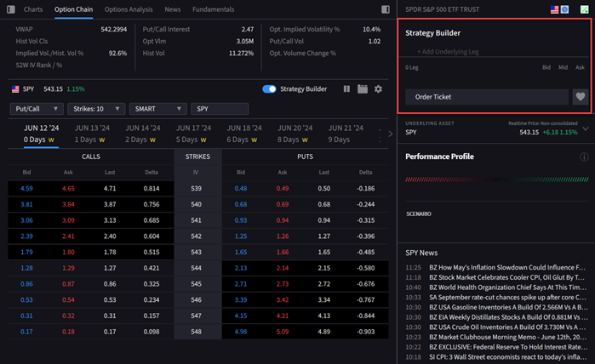Open Performance Profile info icon
This screenshot has width=595, height=364.
pyautogui.click(x=584, y=156)
